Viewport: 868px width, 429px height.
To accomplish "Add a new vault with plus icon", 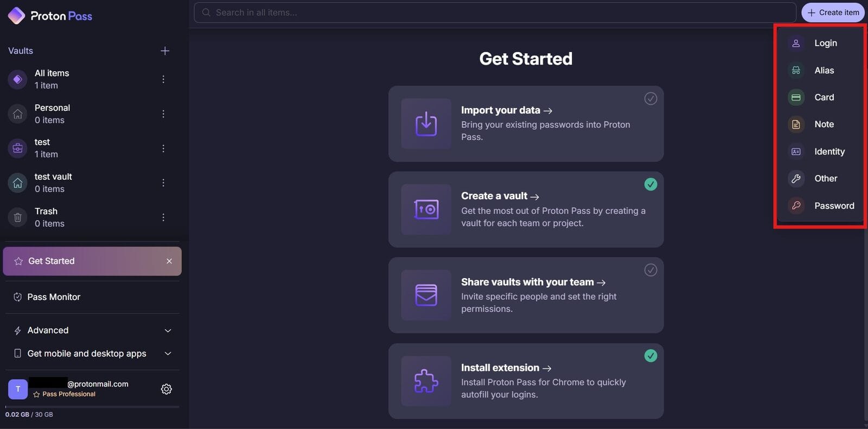I will point(165,51).
